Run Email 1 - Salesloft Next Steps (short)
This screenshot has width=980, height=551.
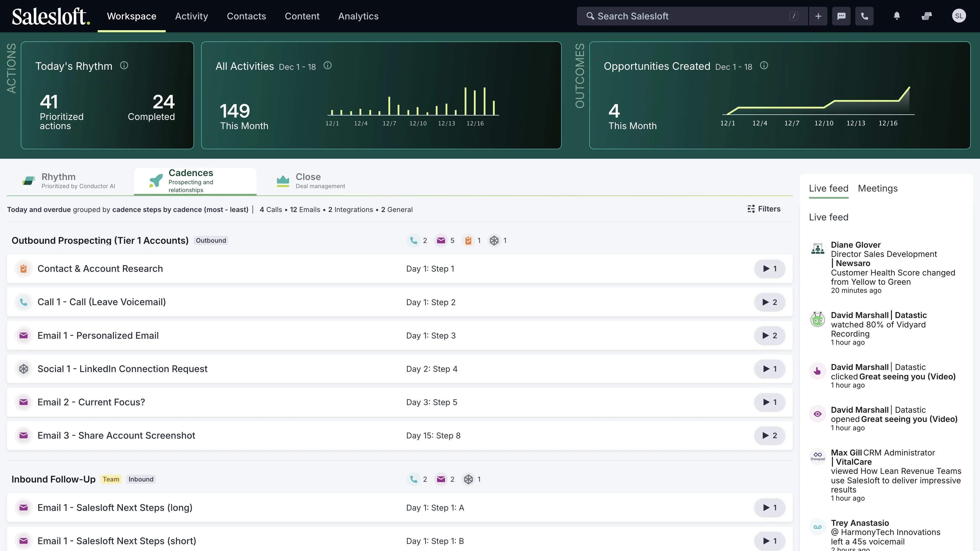pos(770,541)
